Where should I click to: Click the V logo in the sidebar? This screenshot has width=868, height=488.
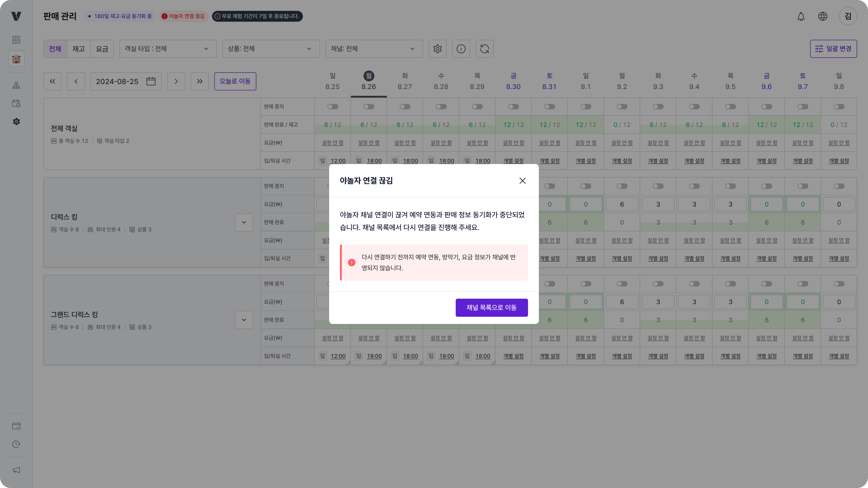point(16,16)
